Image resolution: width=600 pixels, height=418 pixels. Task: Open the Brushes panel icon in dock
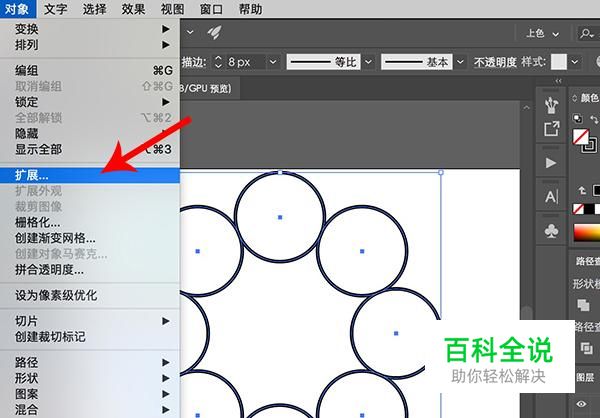551,105
